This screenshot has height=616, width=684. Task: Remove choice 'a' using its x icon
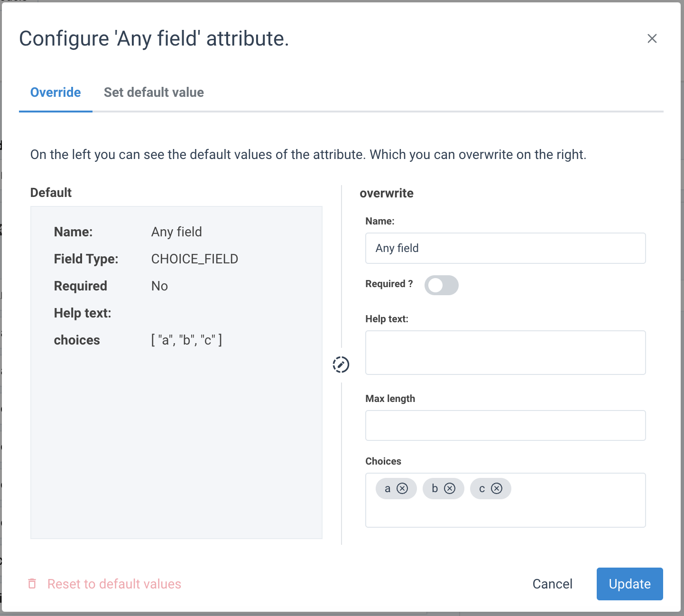click(x=402, y=488)
